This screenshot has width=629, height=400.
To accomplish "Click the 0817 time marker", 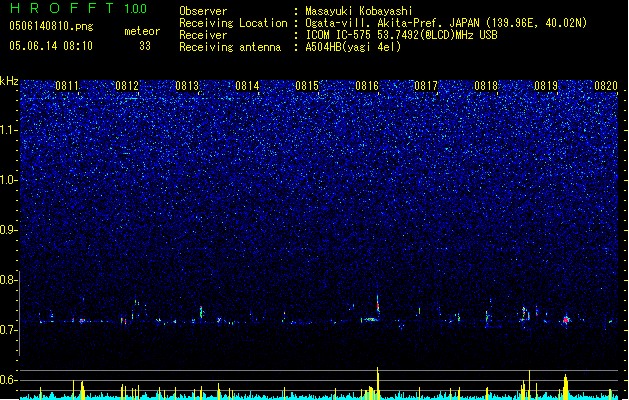I will pyautogui.click(x=426, y=86).
